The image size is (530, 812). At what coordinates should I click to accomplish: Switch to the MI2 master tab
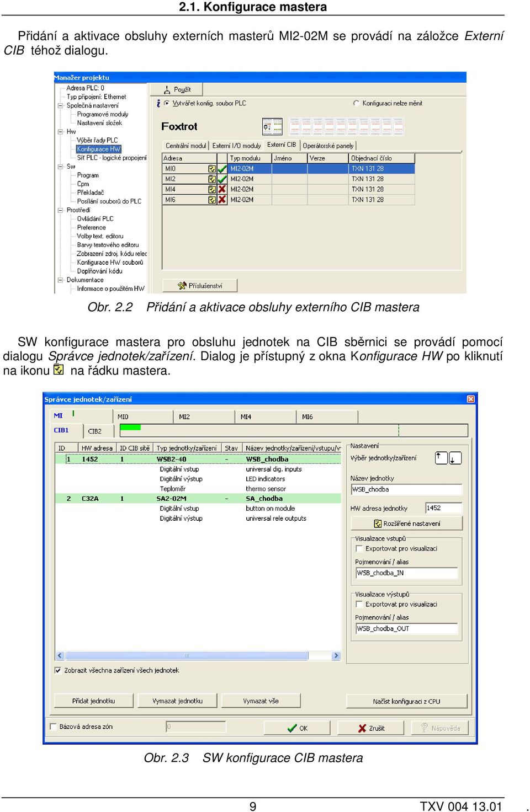tap(204, 417)
